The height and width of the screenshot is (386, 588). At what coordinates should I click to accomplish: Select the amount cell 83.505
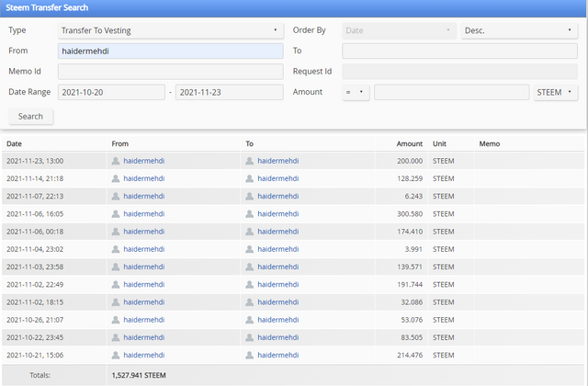coord(412,337)
